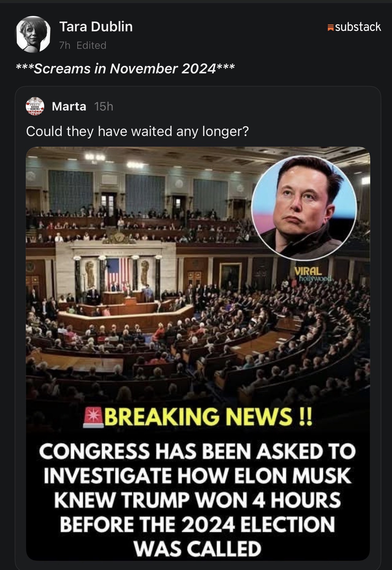Click the Marta author name
392x570 pixels.
click(x=69, y=107)
